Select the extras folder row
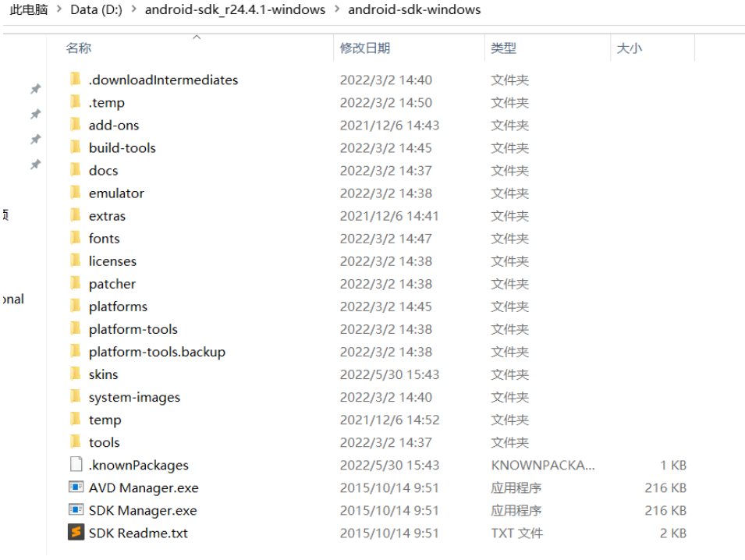This screenshot has height=560, width=745. [107, 216]
